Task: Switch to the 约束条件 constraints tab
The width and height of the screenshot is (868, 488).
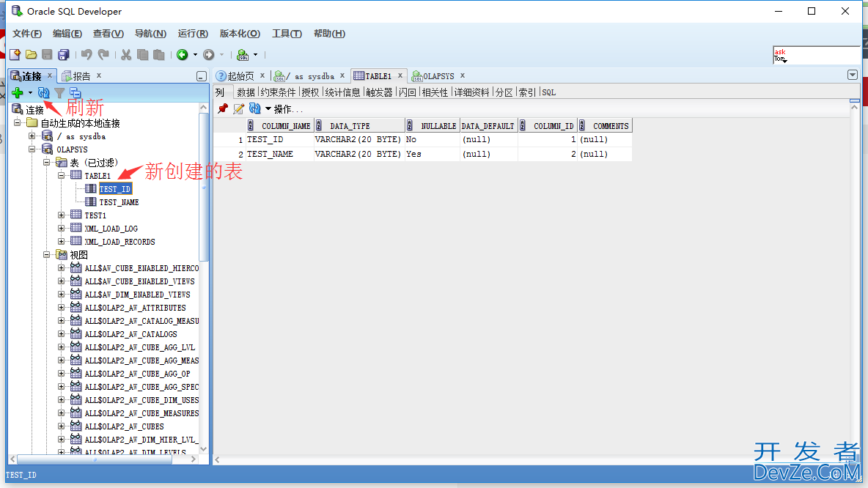Action: click(278, 92)
